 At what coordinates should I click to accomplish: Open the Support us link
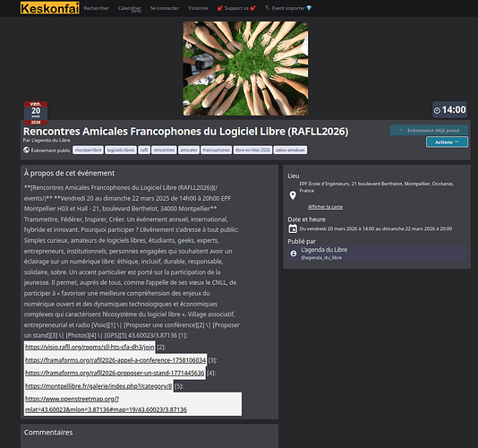point(236,8)
